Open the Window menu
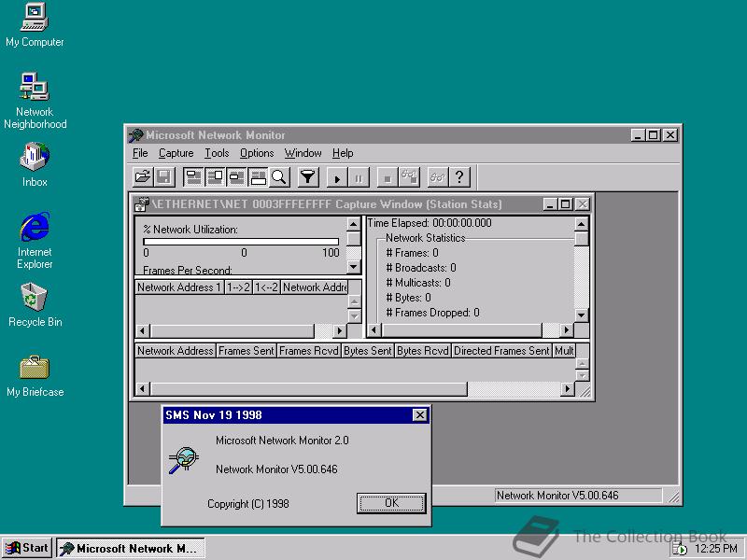The image size is (747, 560). point(303,153)
